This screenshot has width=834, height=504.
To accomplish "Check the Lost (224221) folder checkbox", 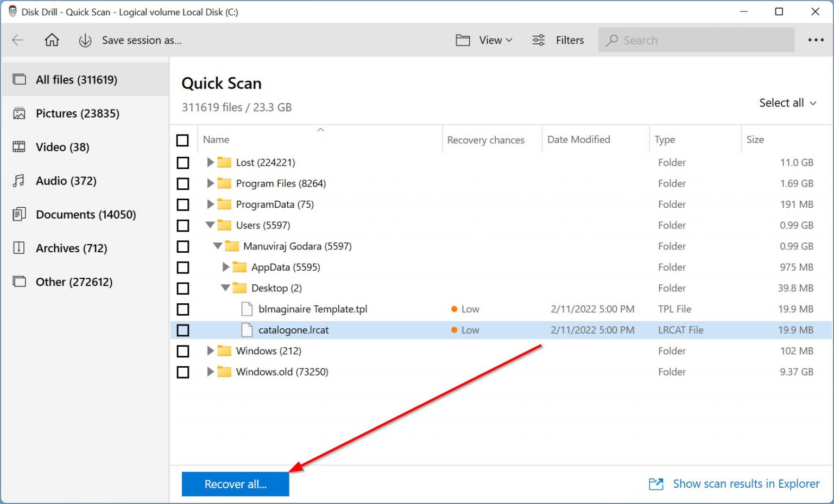I will coord(183,163).
